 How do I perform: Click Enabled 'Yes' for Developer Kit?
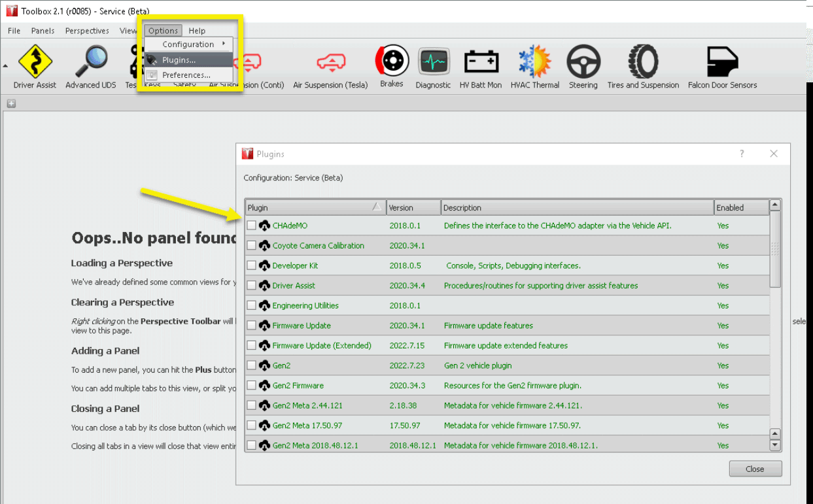(723, 265)
